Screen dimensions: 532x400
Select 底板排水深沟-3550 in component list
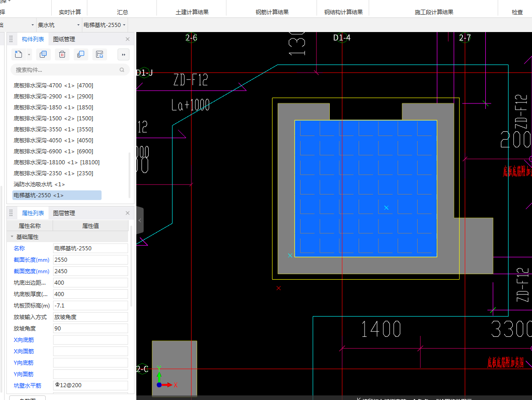(x=53, y=130)
